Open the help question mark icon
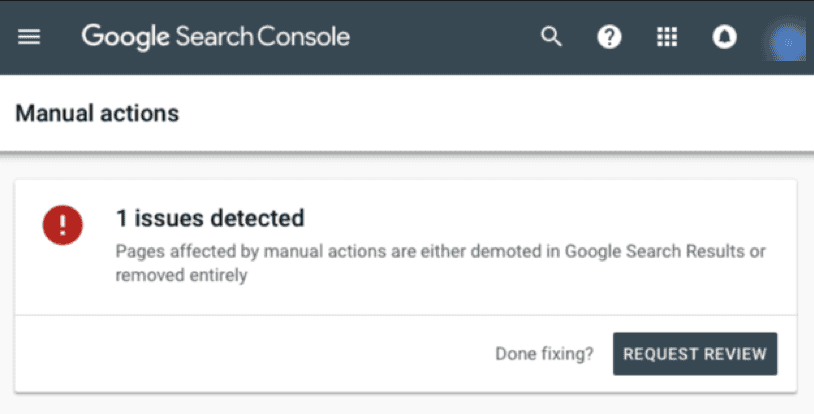Screen dimensions: 814x414 [x=609, y=37]
